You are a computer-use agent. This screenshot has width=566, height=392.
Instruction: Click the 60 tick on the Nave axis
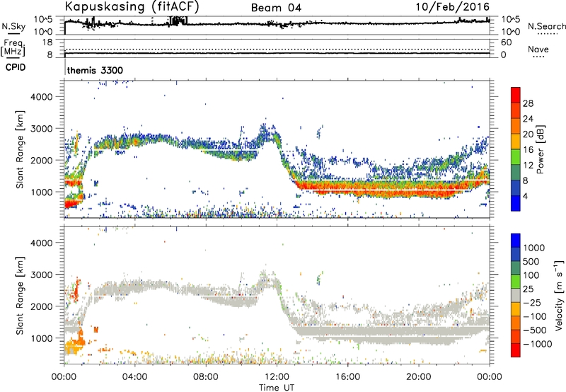pos(506,42)
